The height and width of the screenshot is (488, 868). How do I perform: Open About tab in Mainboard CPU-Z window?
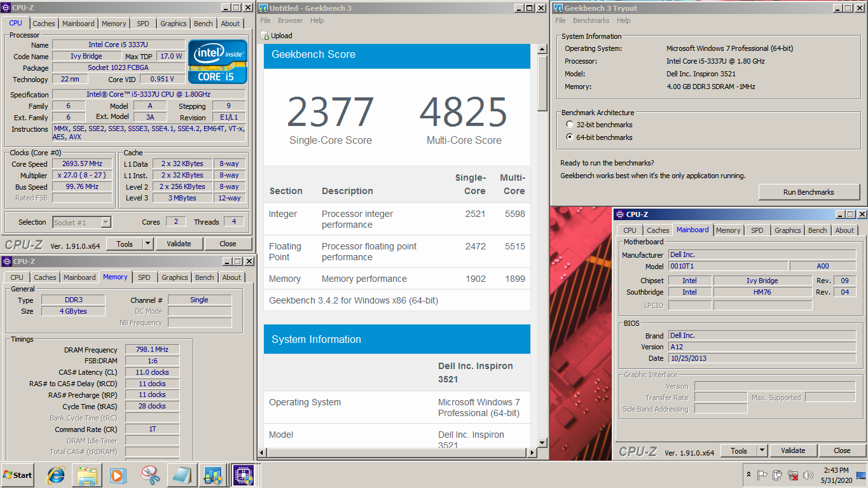pos(844,230)
